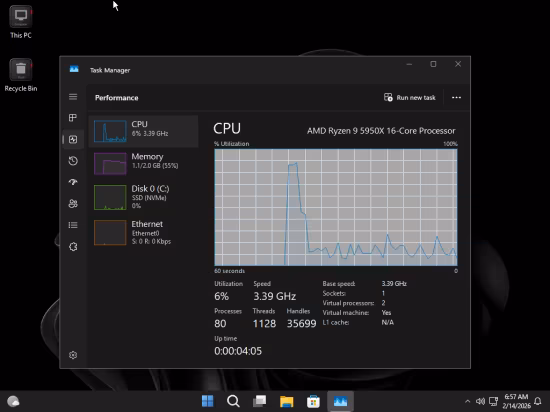This screenshot has width=550, height=412.
Task: Switch to the Processes page icon
Action: 73,118
